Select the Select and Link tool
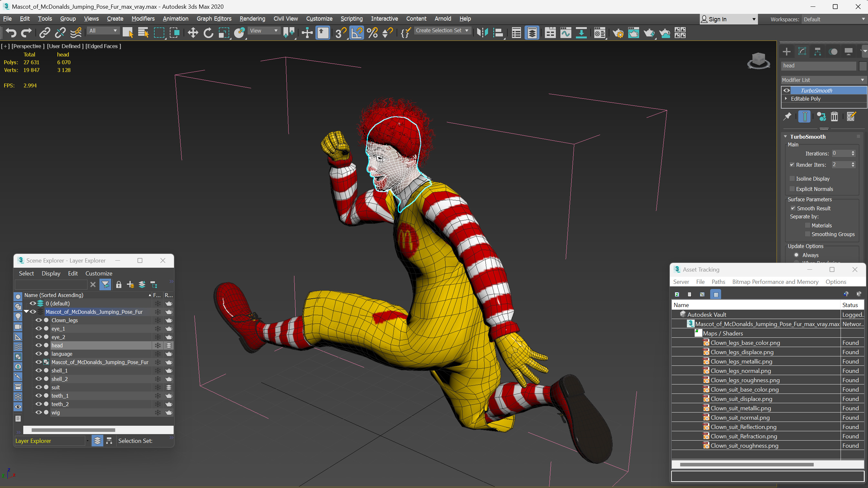Screen dimensions: 868x488 click(45, 33)
